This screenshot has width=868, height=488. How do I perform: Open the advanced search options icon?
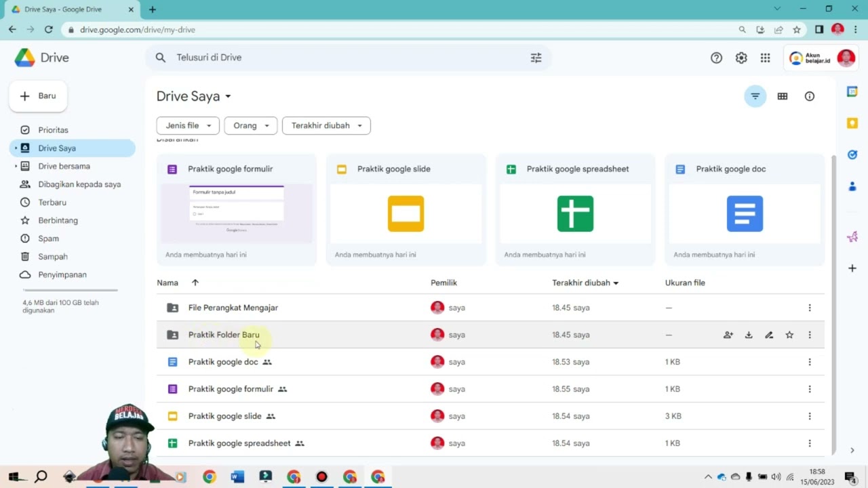click(x=536, y=58)
